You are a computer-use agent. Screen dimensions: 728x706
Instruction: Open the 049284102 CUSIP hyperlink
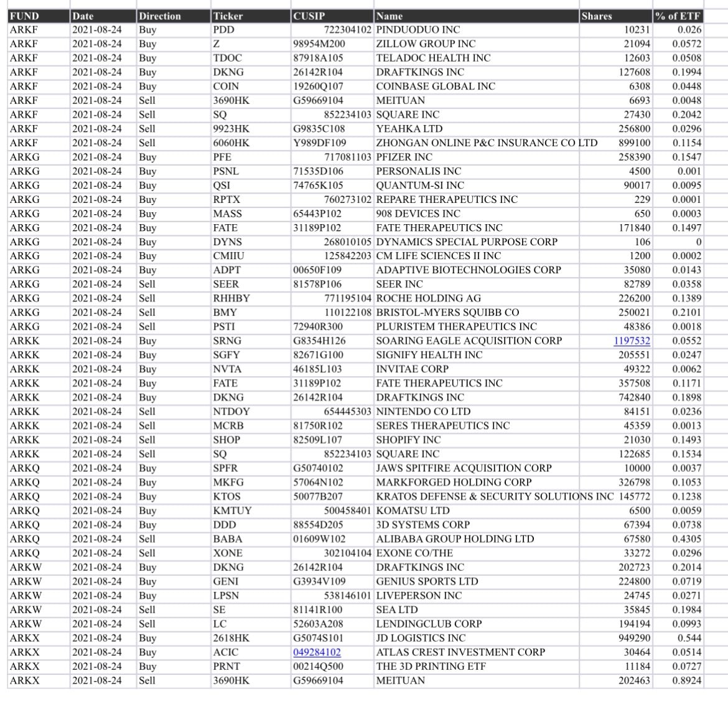point(317,652)
